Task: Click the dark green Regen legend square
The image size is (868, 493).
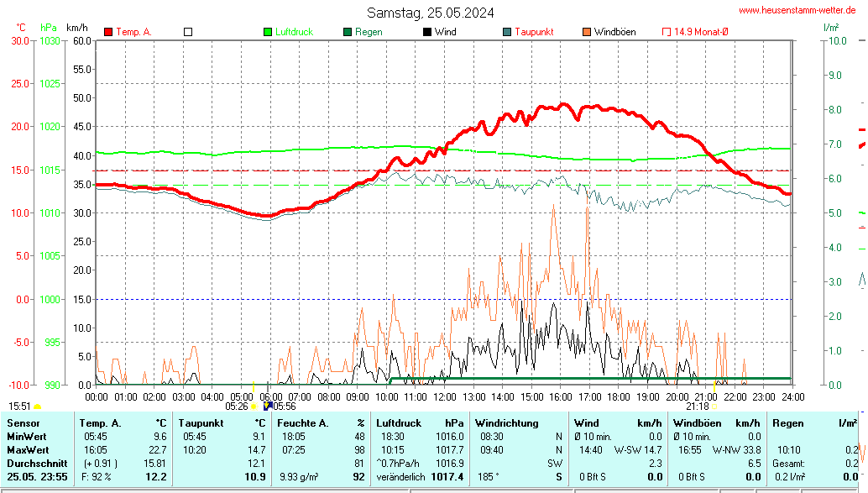Action: (x=348, y=32)
